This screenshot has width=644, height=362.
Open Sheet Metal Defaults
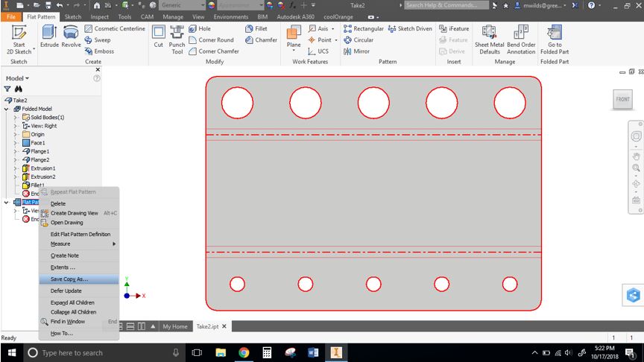(x=490, y=39)
